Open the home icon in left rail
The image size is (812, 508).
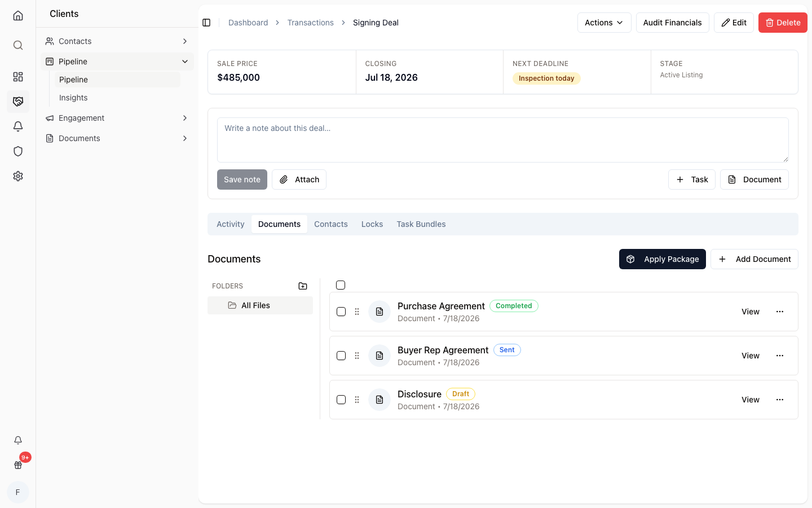[18, 16]
